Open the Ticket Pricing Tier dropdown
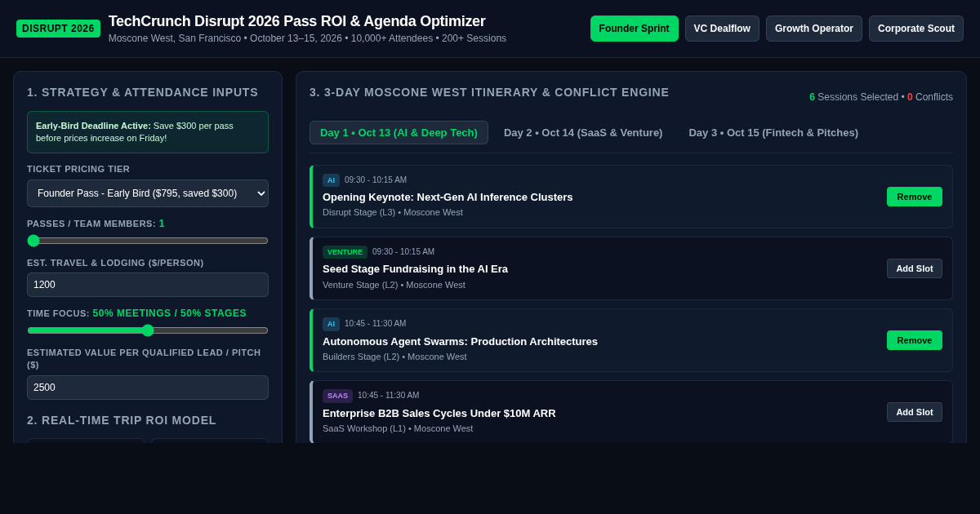 click(x=148, y=193)
